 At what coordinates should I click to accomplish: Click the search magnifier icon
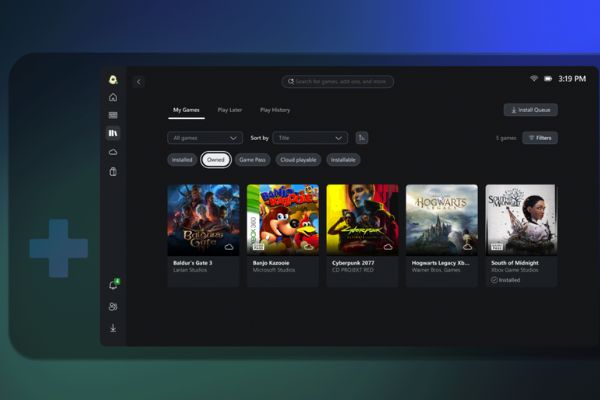click(291, 82)
